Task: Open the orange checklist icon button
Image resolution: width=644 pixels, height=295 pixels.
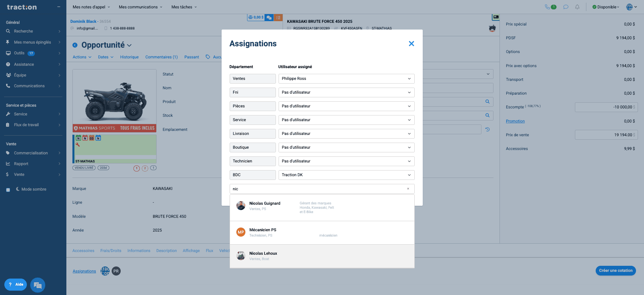Action: coord(278,17)
